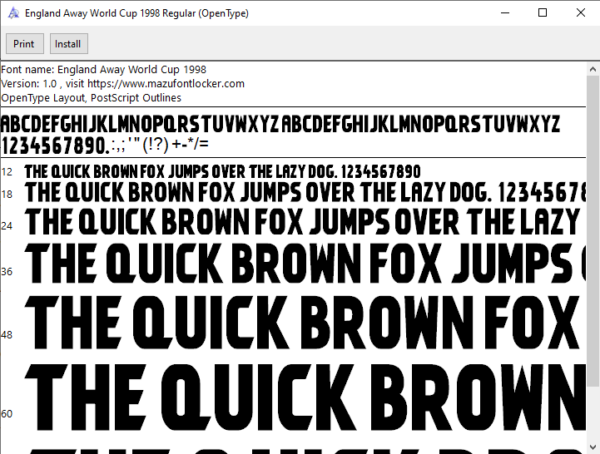600x454 pixels.
Task: Click the font viewer app icon in title bar
Action: point(13,13)
